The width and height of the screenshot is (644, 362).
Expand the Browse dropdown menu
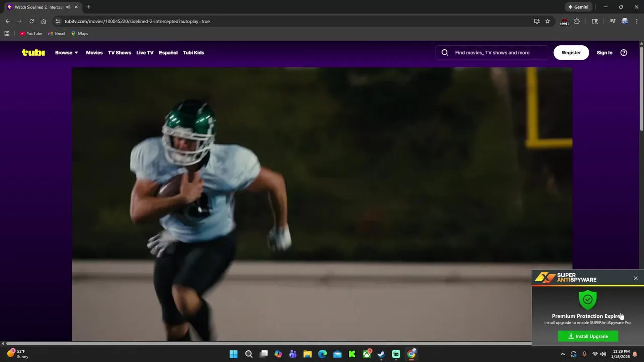tap(66, 52)
